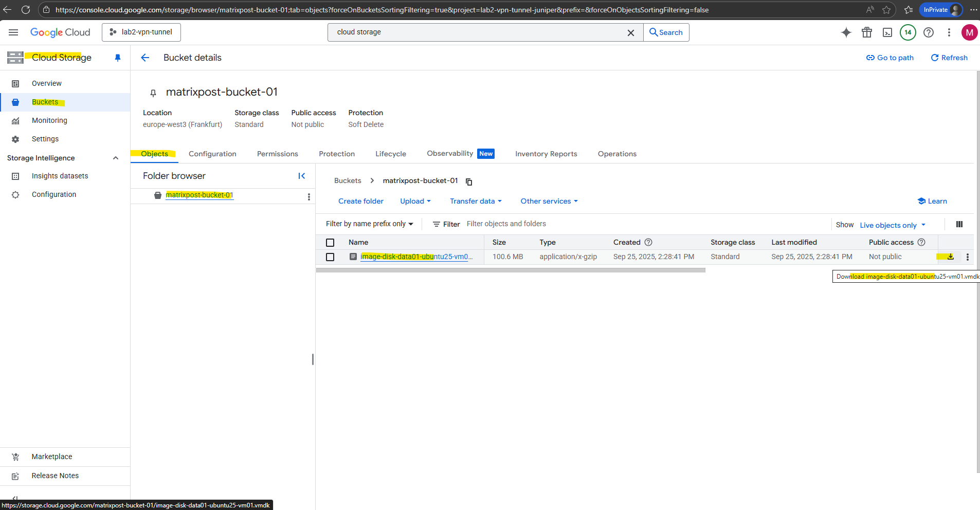Collapse the Storage Intelligence section
The height and width of the screenshot is (510, 980).
pos(116,158)
